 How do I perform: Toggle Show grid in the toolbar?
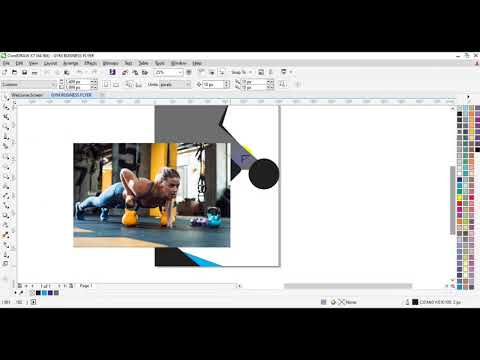tap(212, 72)
